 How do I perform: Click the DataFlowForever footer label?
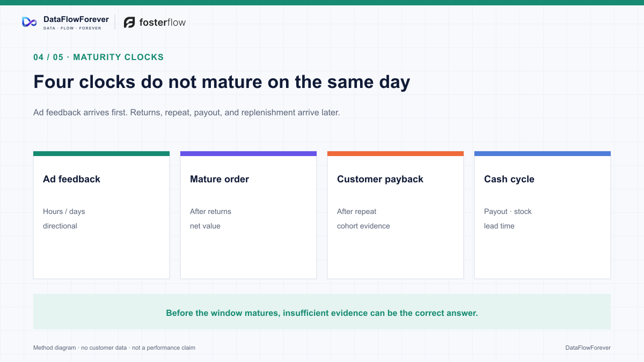click(588, 348)
